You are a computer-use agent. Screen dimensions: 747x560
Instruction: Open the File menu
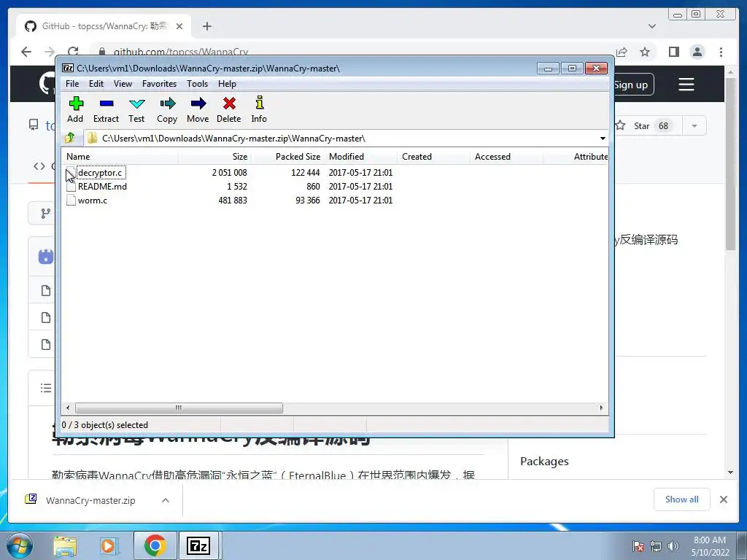(72, 84)
